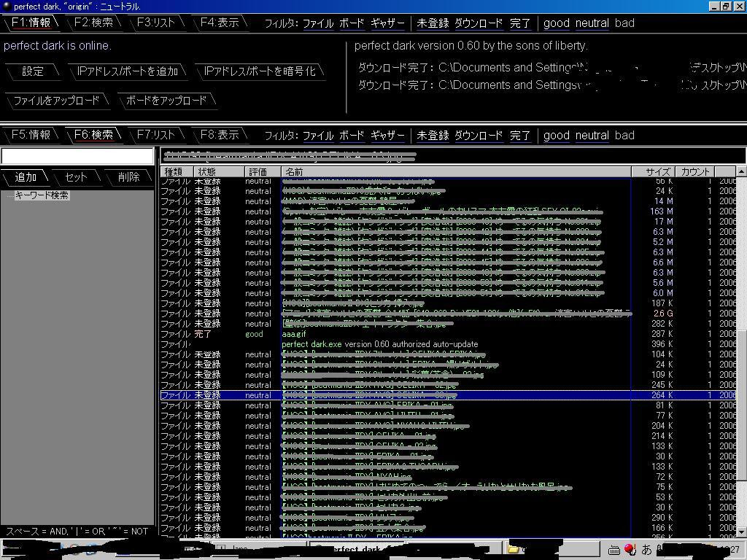Click ボードをアップロード button
The height and width of the screenshot is (560, 747).
coord(166,101)
